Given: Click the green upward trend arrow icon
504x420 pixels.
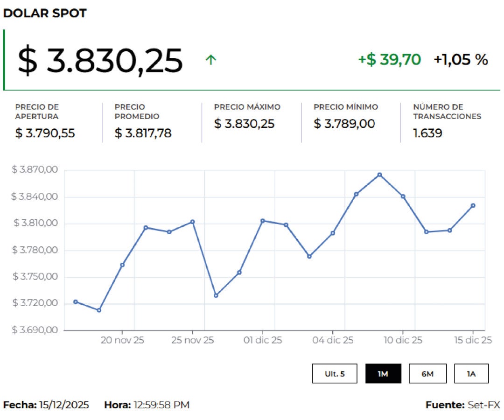Looking at the screenshot, I should 211,59.
